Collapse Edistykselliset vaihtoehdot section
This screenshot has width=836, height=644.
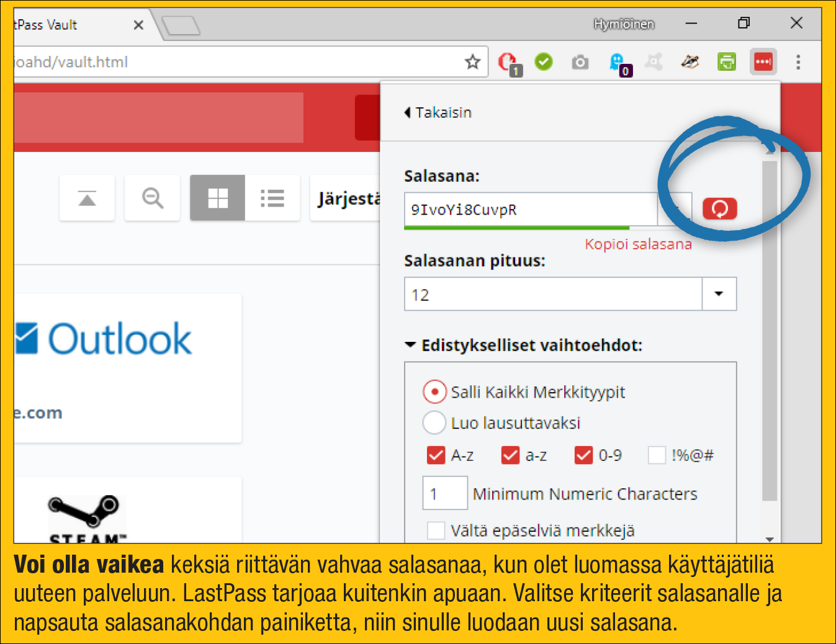(523, 346)
